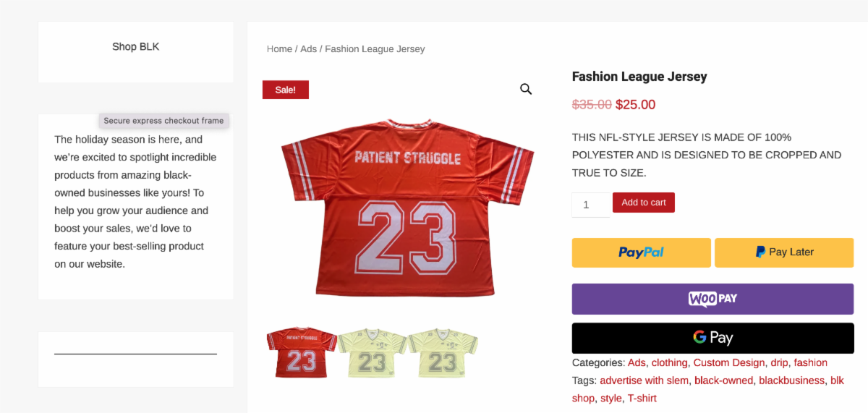Screen dimensions: 868x413
Task: Open the clothing category link
Action: point(669,363)
